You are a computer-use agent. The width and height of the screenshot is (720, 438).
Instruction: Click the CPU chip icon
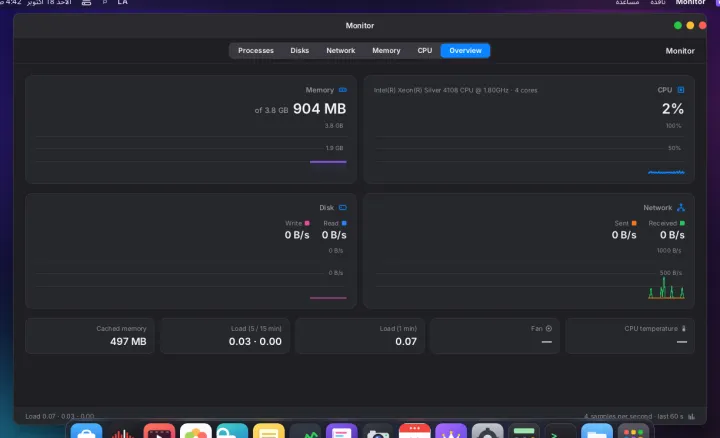(x=681, y=90)
